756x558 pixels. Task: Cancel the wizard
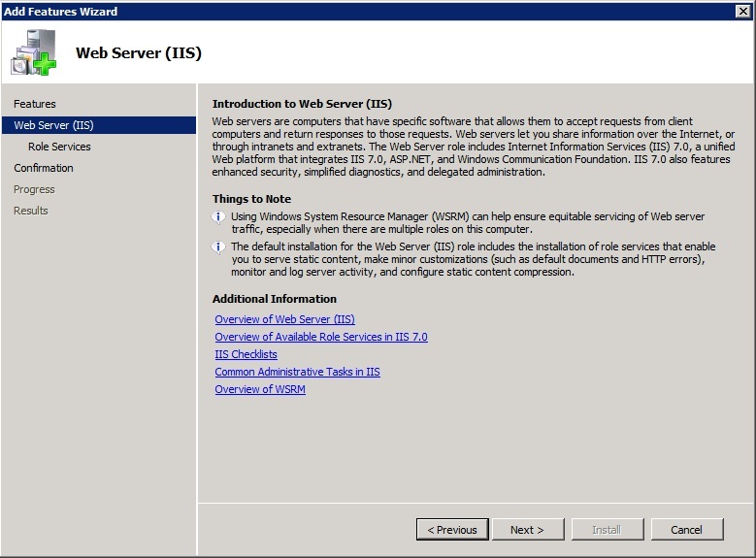point(686,529)
